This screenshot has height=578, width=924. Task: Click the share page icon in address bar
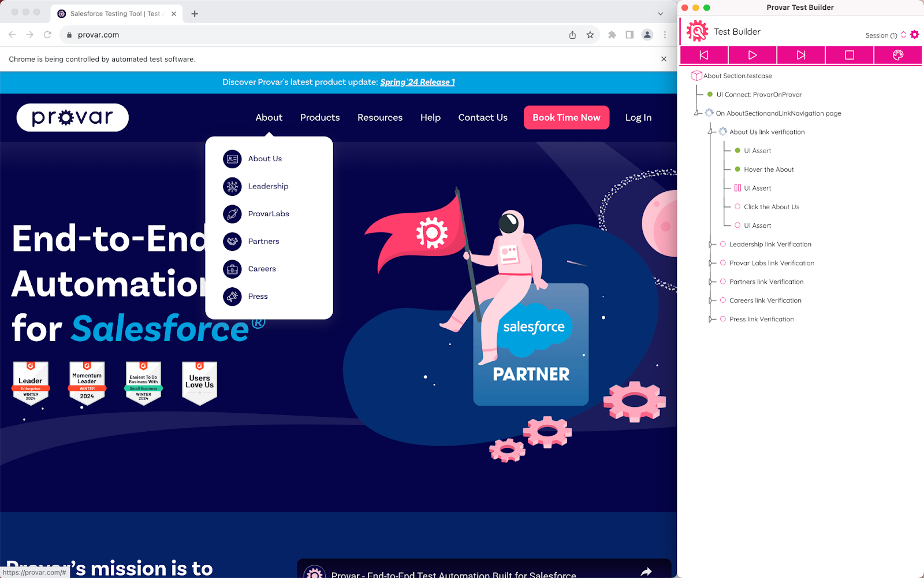coord(572,35)
